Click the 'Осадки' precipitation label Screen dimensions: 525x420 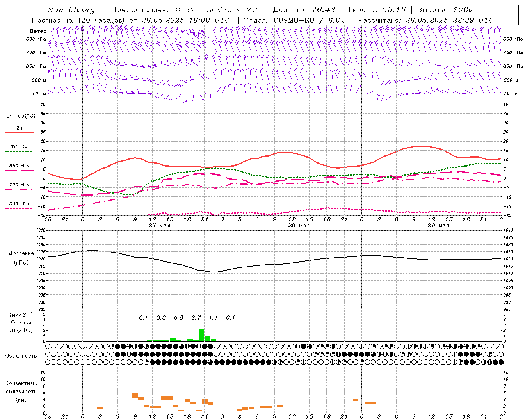click(x=21, y=322)
